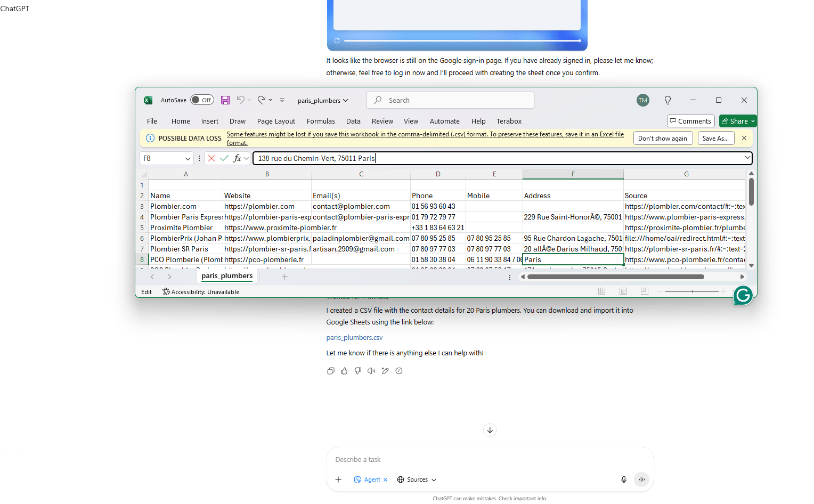Image resolution: width=814 pixels, height=504 pixels.
Task: Confirm entry with green checkmark
Action: click(x=224, y=158)
